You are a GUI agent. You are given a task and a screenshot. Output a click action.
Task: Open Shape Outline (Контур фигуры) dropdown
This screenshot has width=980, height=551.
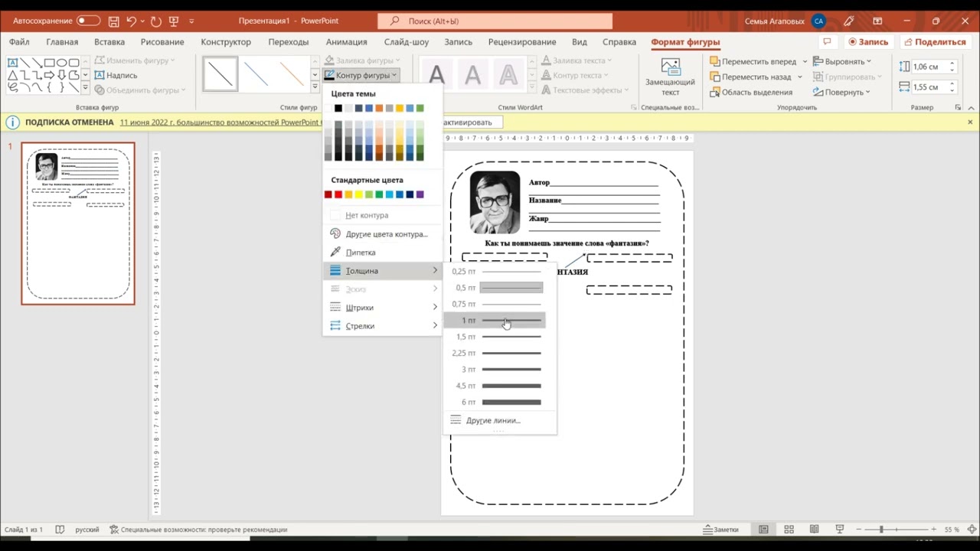coord(361,75)
